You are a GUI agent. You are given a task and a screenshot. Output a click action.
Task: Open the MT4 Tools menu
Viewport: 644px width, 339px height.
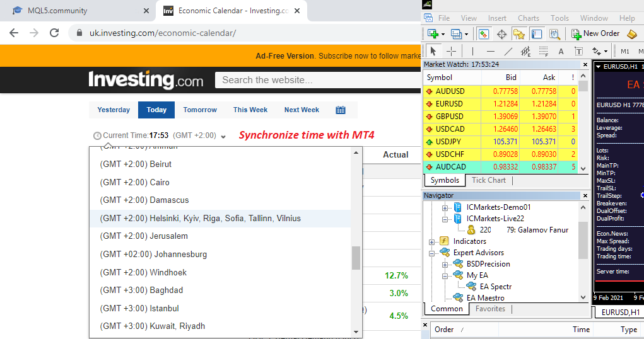559,18
